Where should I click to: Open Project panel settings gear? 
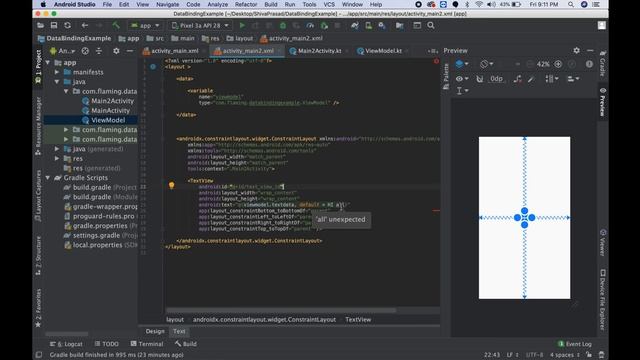coord(116,51)
